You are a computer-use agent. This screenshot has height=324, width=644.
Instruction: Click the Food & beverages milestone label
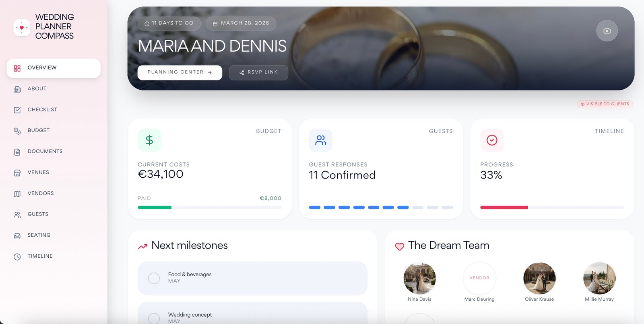coord(190,274)
